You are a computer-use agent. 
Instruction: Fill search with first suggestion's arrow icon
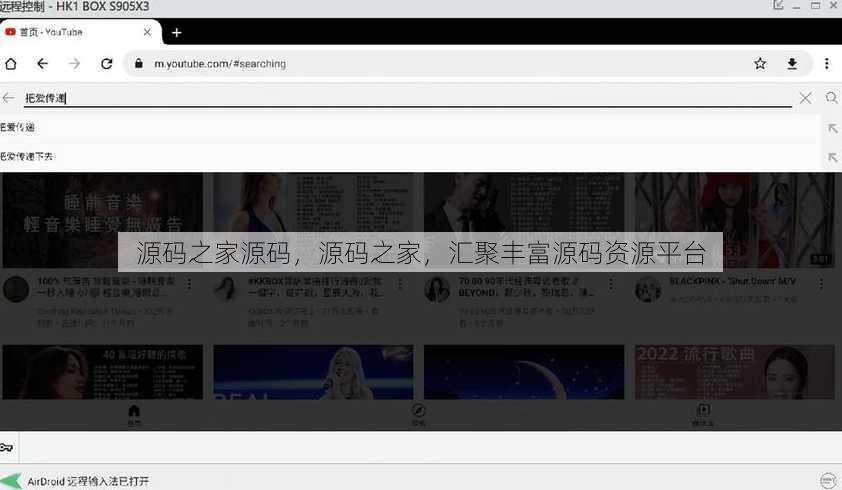(x=832, y=128)
